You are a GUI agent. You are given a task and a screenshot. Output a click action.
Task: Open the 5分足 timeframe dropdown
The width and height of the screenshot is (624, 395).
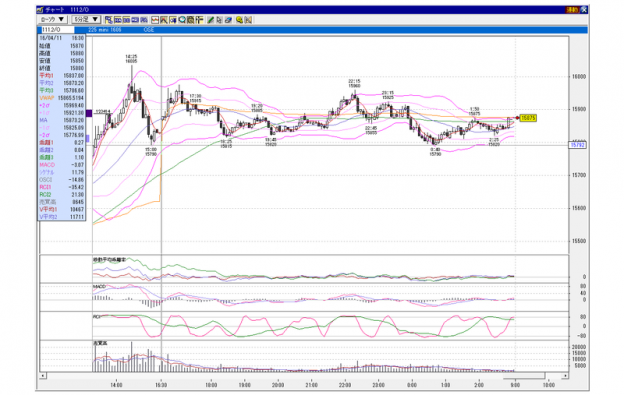[86, 19]
